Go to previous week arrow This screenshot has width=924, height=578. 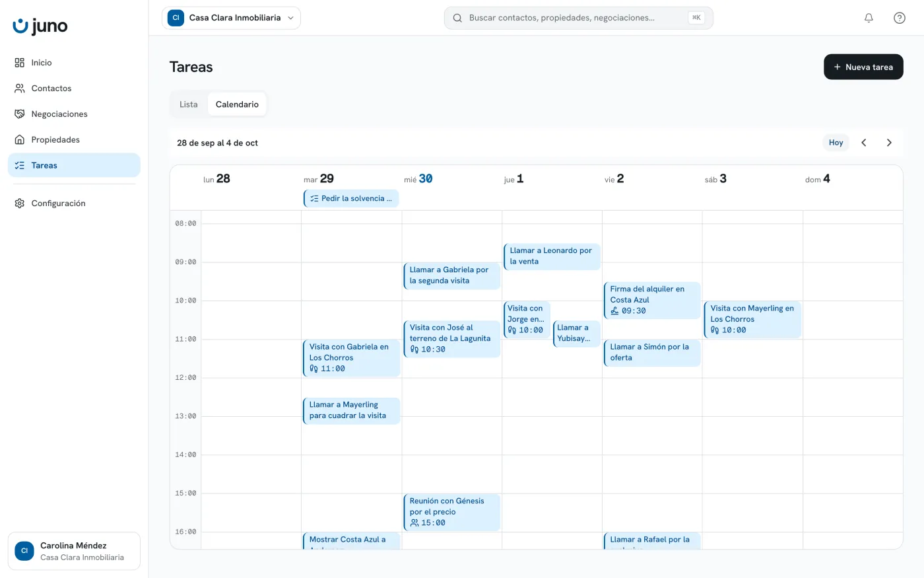[863, 143]
